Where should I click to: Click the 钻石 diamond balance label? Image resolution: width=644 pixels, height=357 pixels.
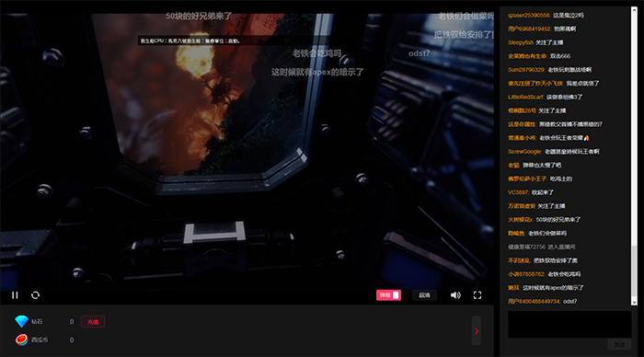pos(37,321)
